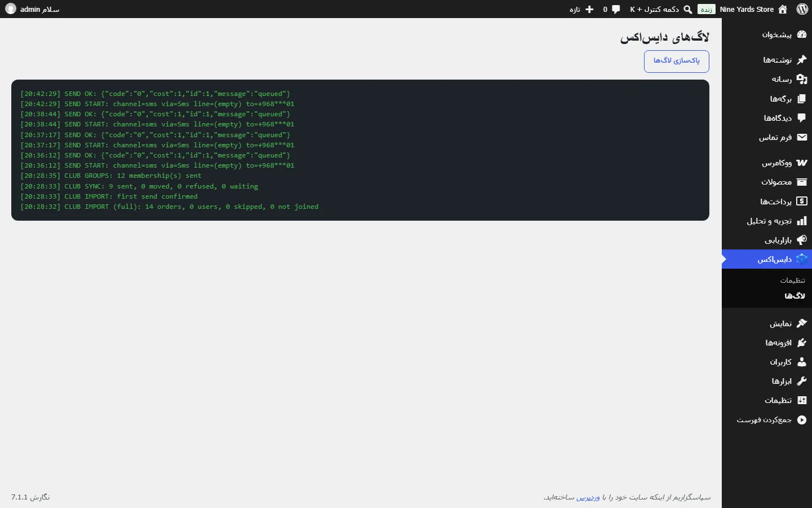Open the دکمه کنترل + K command palette
The width and height of the screenshot is (812, 508).
point(655,9)
